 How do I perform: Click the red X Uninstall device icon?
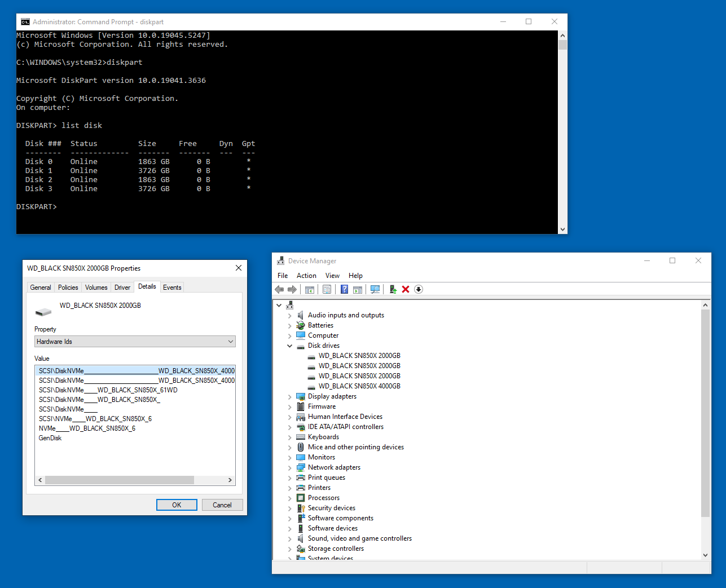point(406,289)
